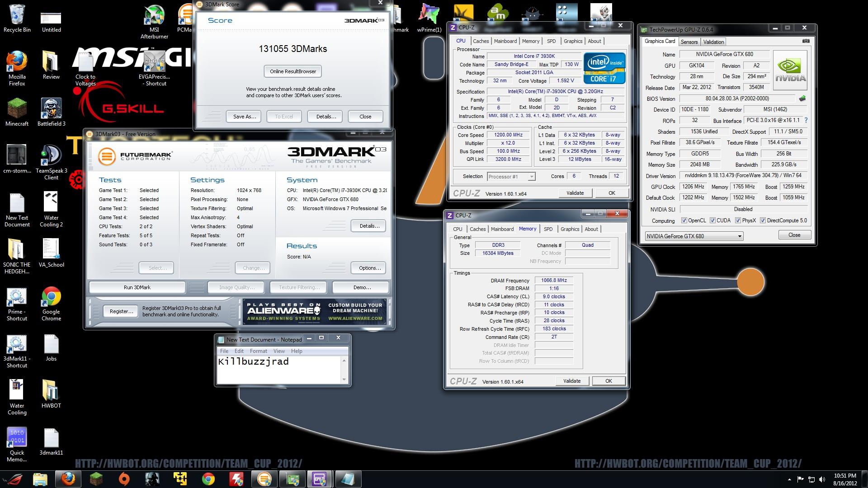This screenshot has height=488, width=868.
Task: Click the clock in the system tray
Action: pyautogui.click(x=844, y=479)
